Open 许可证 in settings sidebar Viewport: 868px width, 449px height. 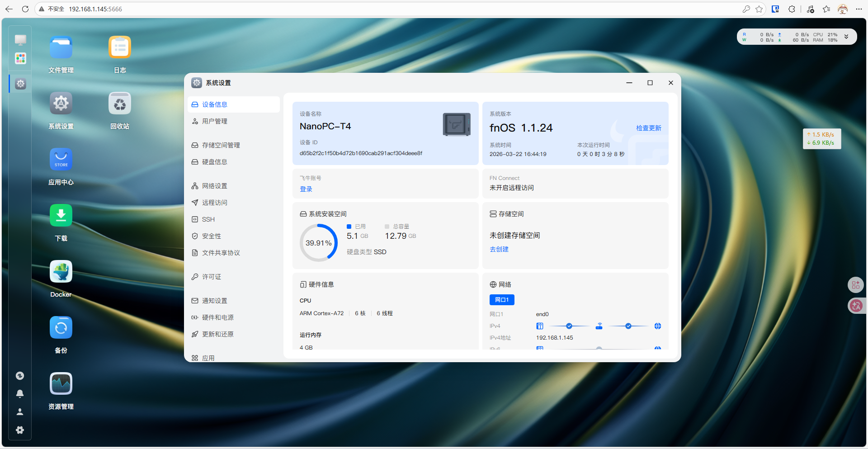tap(234, 277)
